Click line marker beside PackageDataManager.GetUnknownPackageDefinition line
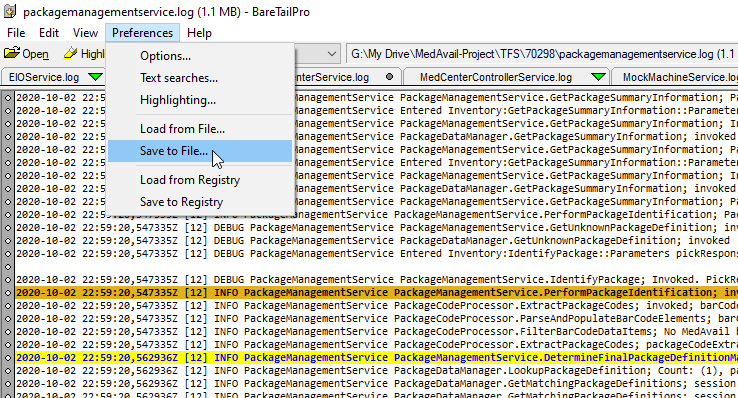This screenshot has height=398, width=738. point(8,241)
